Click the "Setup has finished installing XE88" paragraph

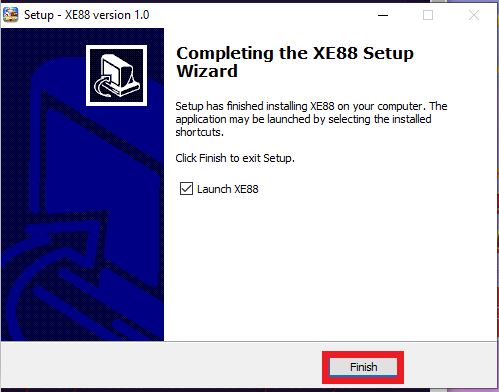coord(311,119)
